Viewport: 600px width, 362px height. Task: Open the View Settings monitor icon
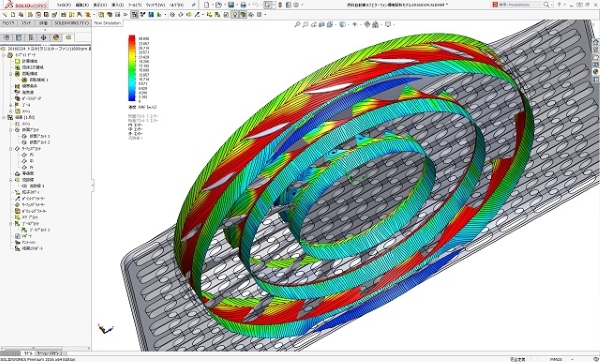388,24
